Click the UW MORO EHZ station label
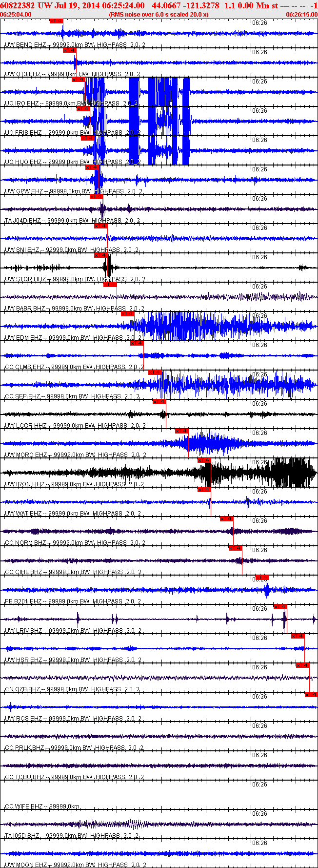Viewport: 318px width, 868px height. point(76,455)
